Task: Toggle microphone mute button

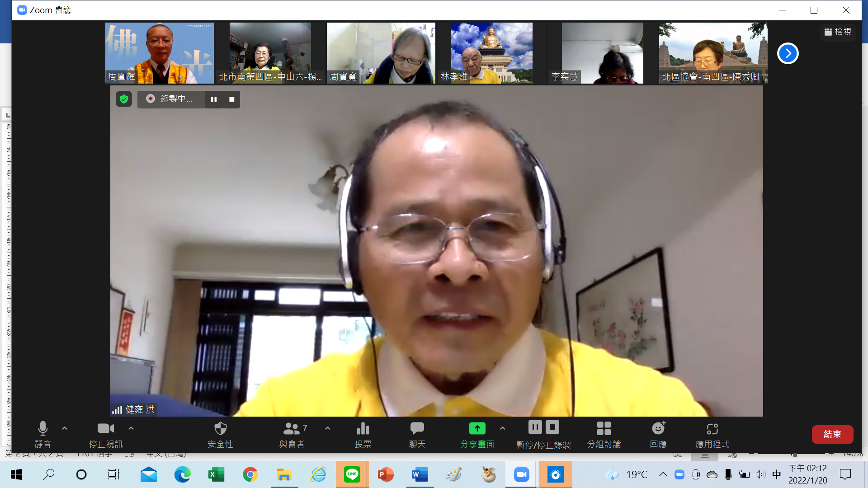Action: (x=43, y=428)
